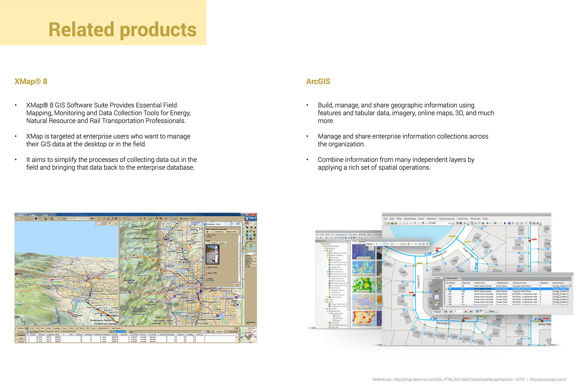Image resolution: width=588 pixels, height=386 pixels.
Task: Switch to the General tab in reviewer table
Action: point(437,278)
